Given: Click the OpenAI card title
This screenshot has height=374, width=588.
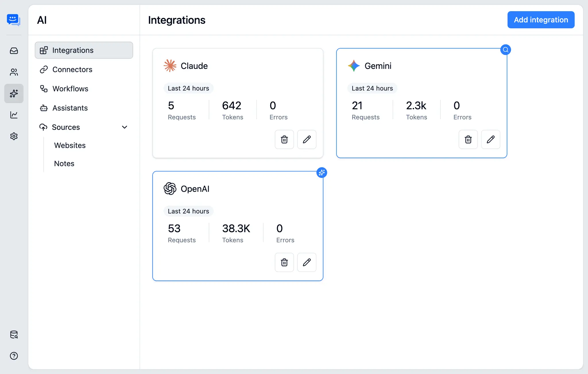Looking at the screenshot, I should click(195, 189).
